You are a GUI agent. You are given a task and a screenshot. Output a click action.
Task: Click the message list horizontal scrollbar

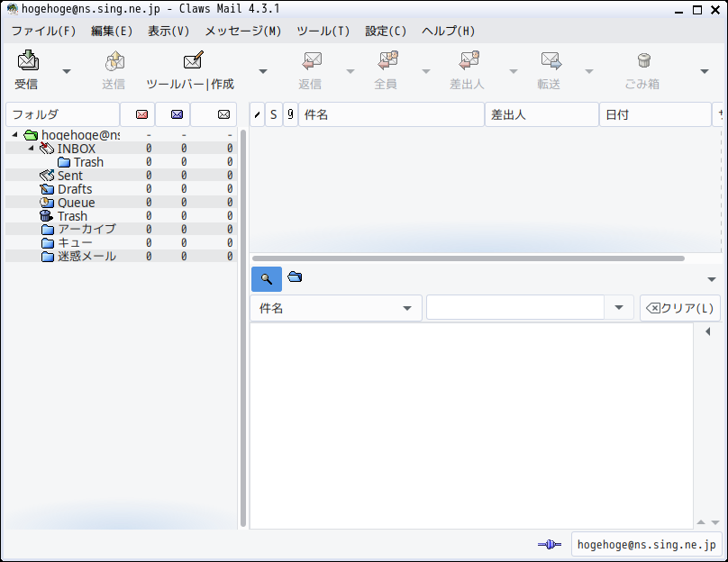coord(468,258)
